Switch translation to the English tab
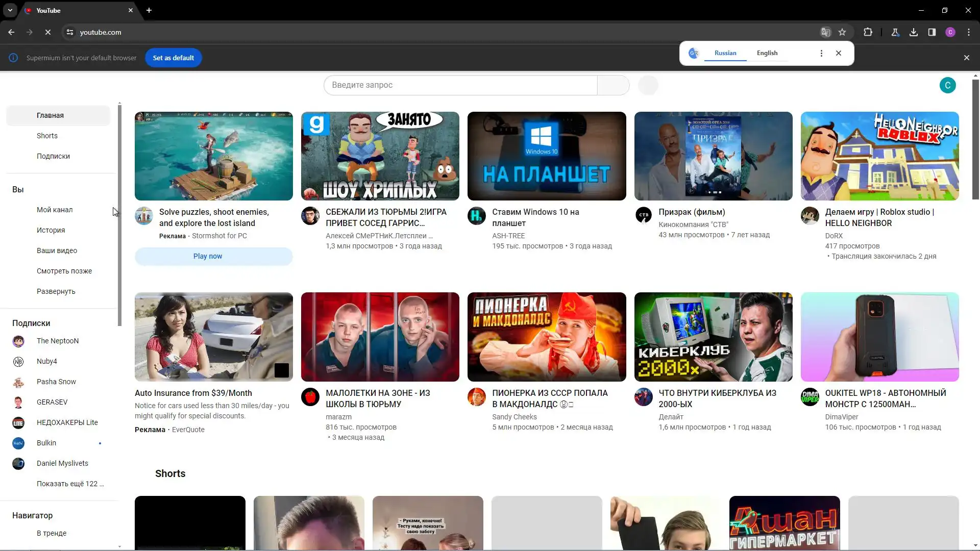Viewport: 980px width, 551px height. tap(767, 53)
